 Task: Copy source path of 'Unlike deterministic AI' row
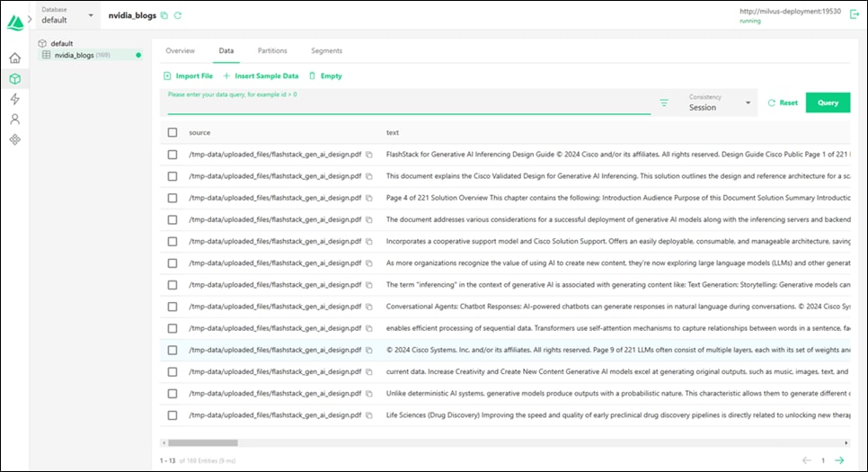[x=369, y=394]
